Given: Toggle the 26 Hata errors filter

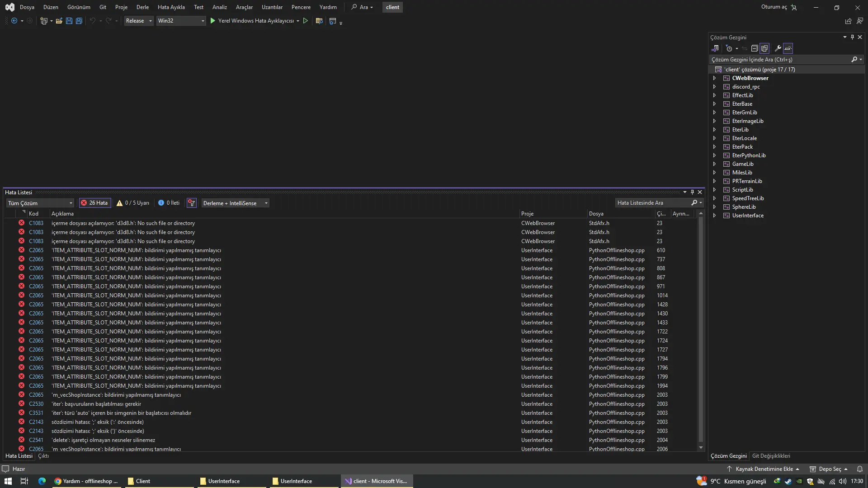Looking at the screenshot, I should [x=94, y=203].
